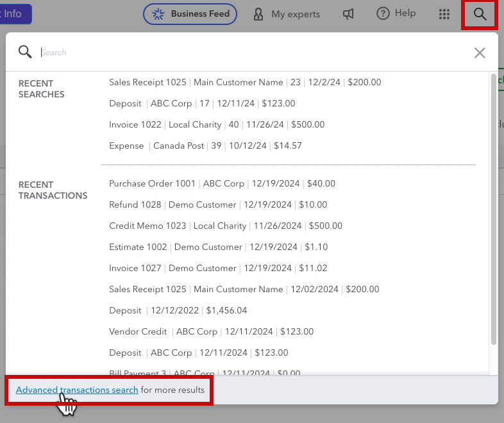
Task: Open Estimate 1002 Demo Customer transaction
Action: click(x=218, y=247)
